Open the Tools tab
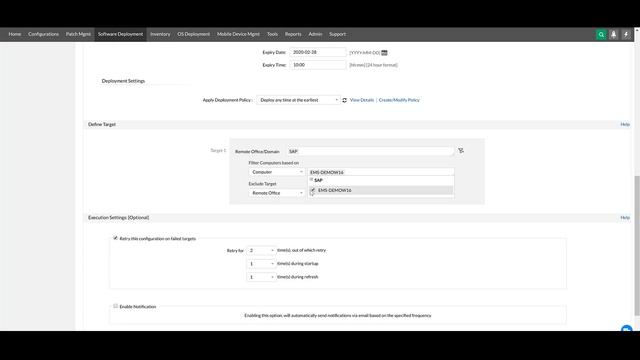 tap(272, 34)
